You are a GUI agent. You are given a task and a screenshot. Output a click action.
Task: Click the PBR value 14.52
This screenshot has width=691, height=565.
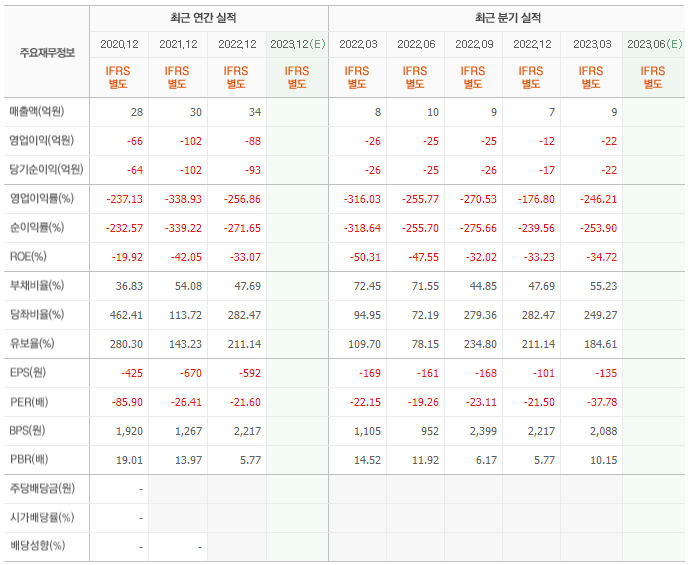[x=368, y=461]
